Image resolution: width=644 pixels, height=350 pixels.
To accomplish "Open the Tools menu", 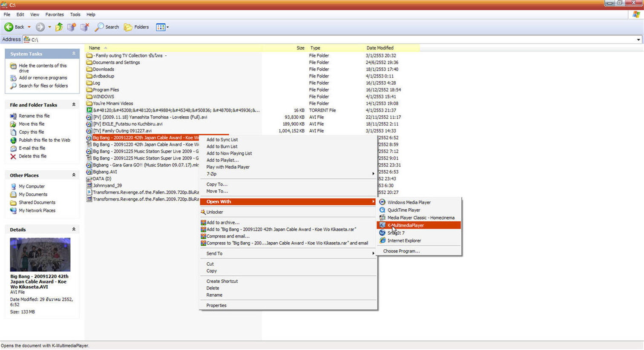I will click(75, 14).
